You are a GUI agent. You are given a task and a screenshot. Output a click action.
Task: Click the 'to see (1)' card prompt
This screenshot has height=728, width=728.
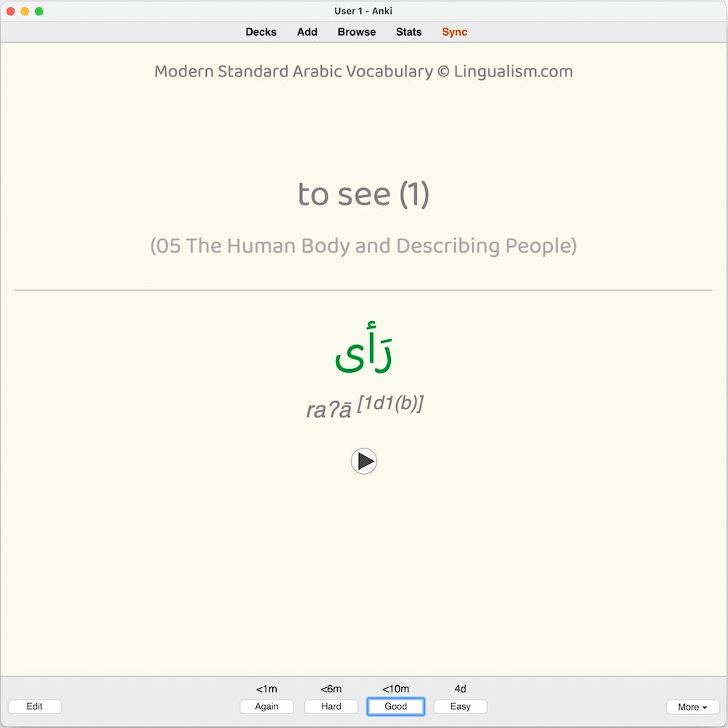pyautogui.click(x=363, y=194)
